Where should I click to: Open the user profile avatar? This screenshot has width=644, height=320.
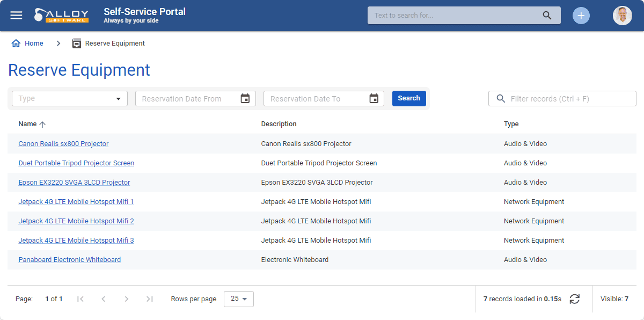(623, 16)
